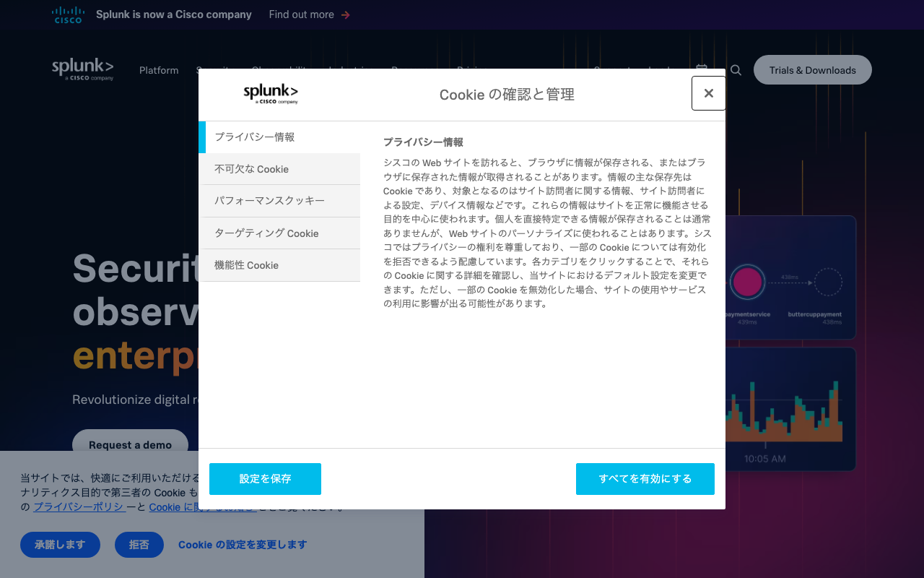
Task: Open the プライバシーポリシー link
Action: tap(79, 507)
